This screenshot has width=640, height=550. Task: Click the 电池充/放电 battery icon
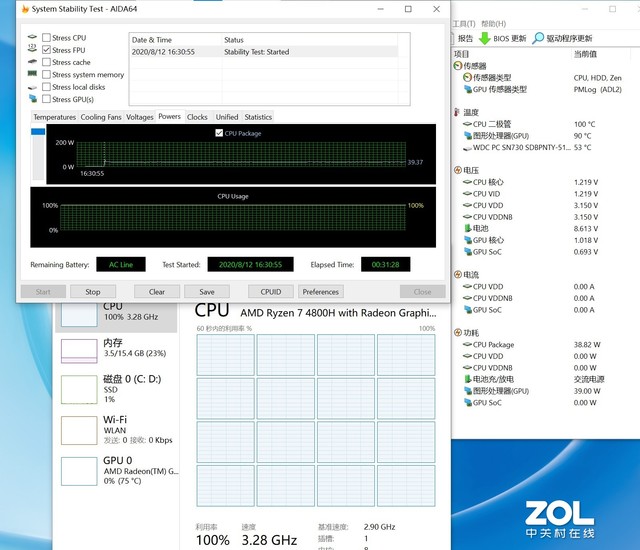click(467, 379)
